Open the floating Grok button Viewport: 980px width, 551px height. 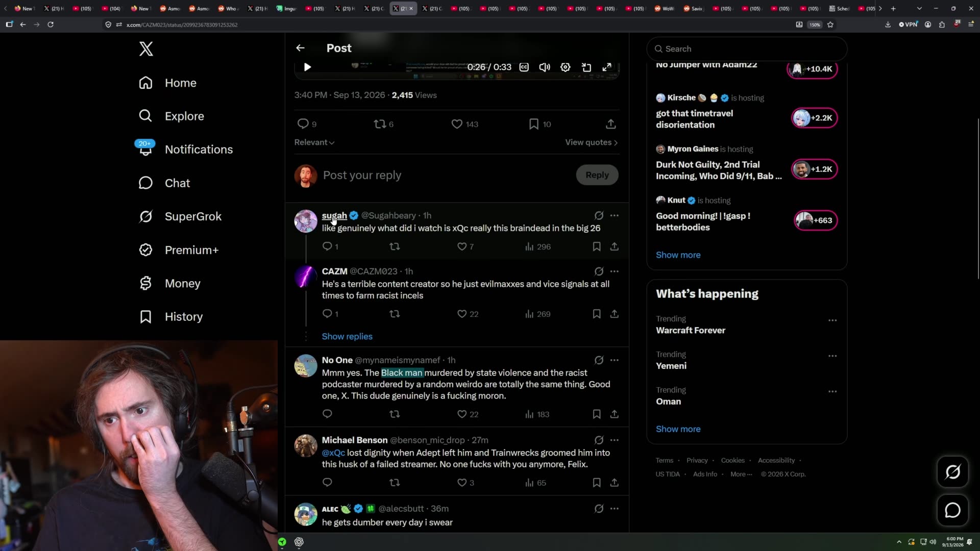[952, 472]
